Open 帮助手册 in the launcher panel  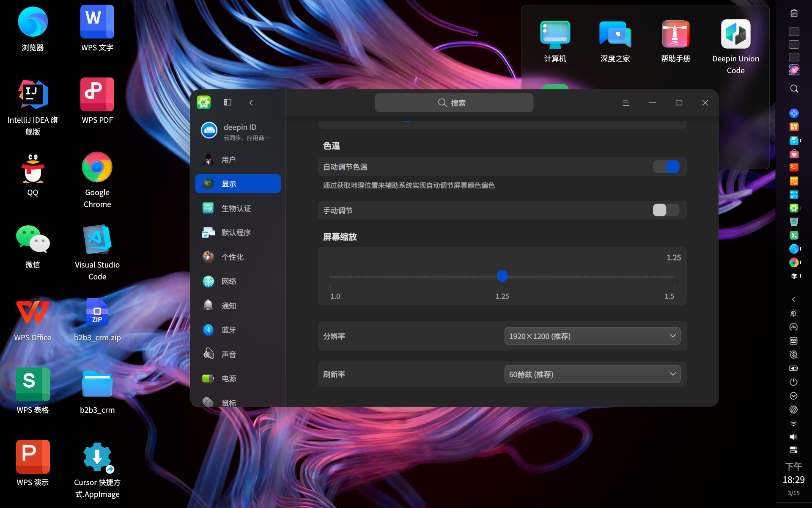tap(675, 41)
